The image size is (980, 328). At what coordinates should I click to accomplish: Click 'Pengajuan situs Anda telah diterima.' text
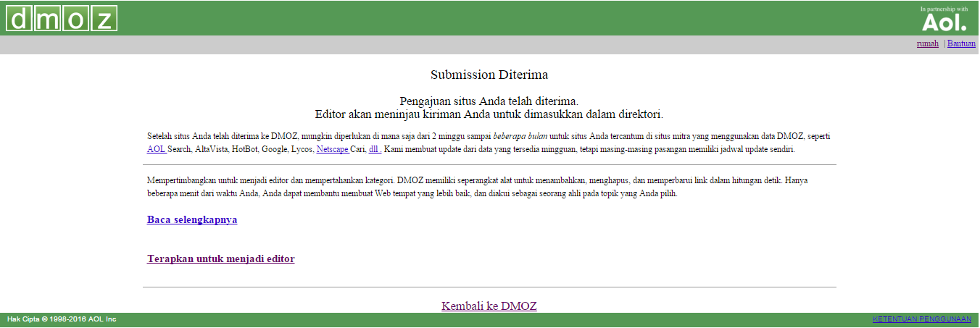[489, 101]
